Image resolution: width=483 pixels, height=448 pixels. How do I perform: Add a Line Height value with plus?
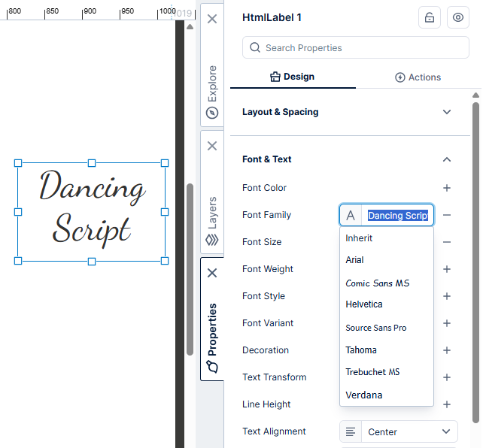click(447, 404)
